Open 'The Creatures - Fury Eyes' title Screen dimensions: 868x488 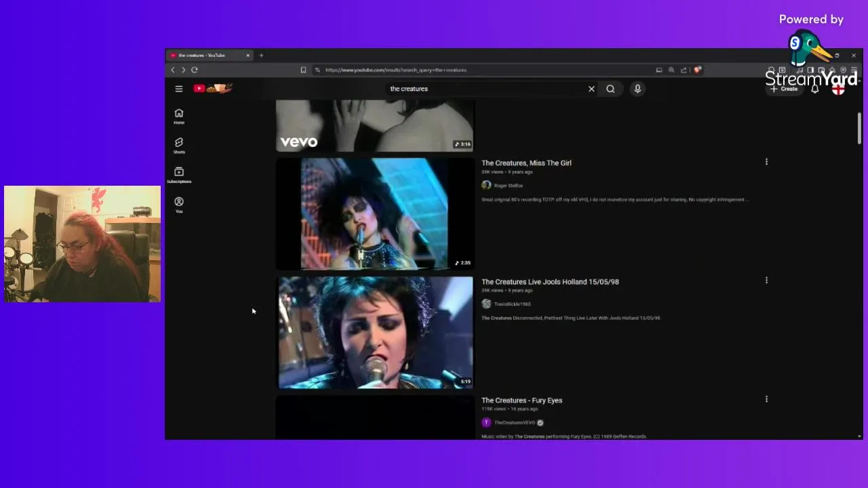click(521, 400)
